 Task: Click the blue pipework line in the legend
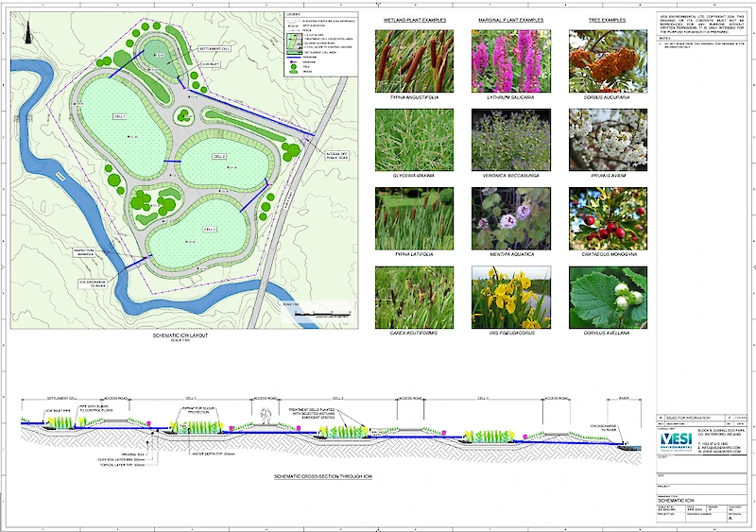click(293, 57)
